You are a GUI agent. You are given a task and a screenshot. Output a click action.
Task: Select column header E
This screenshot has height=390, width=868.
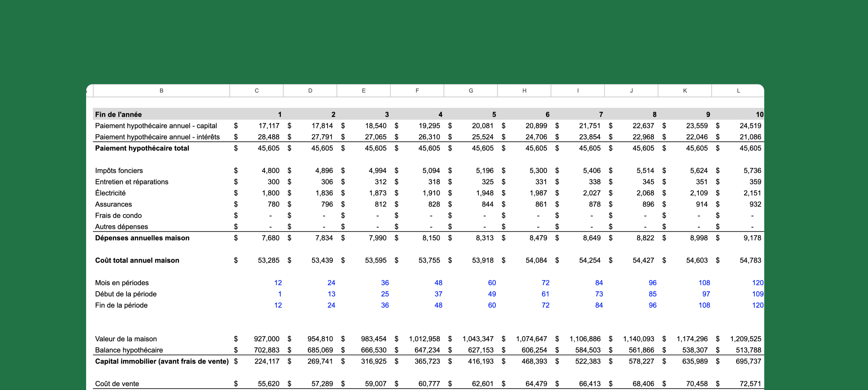pos(364,91)
